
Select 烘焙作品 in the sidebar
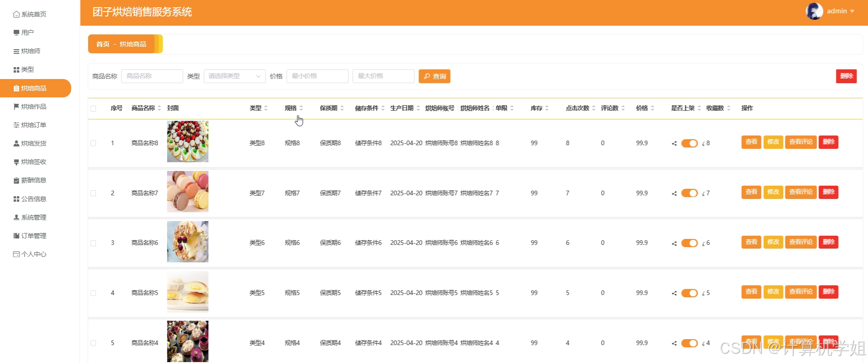30,107
